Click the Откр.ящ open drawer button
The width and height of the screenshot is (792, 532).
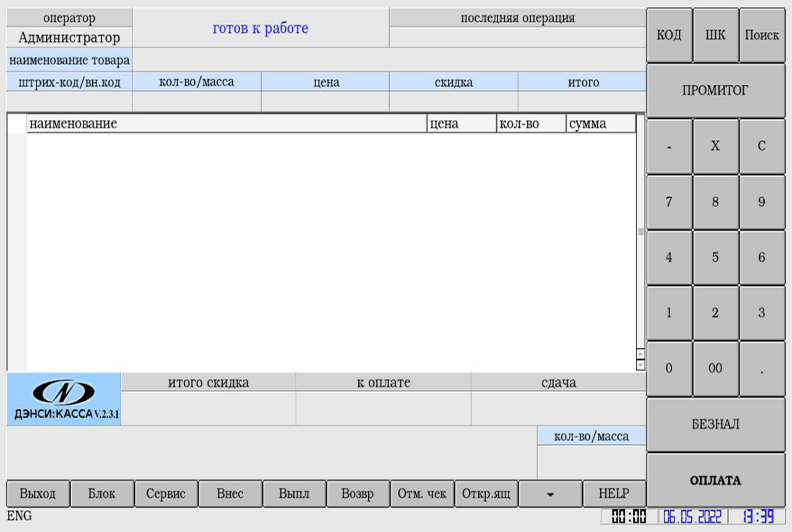[x=486, y=494]
